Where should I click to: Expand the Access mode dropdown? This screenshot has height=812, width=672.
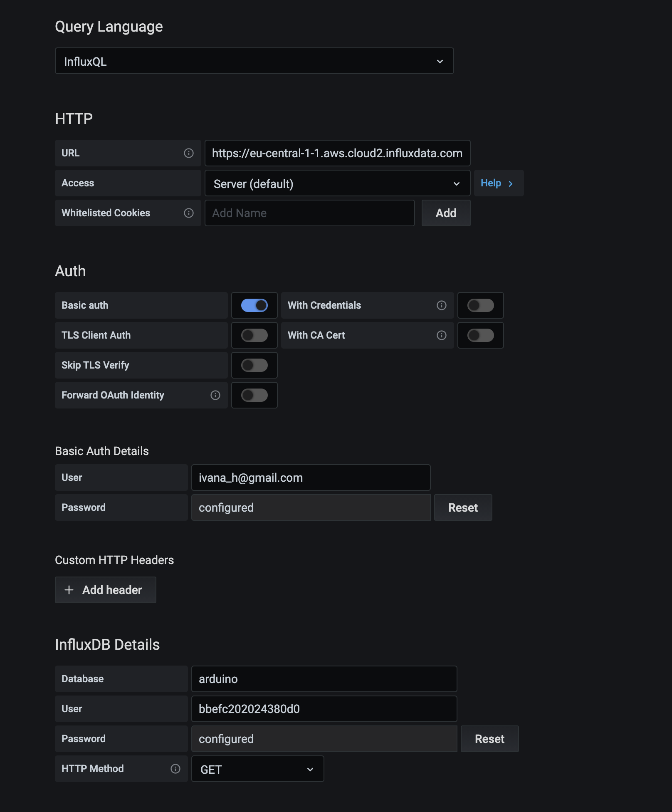pos(337,183)
